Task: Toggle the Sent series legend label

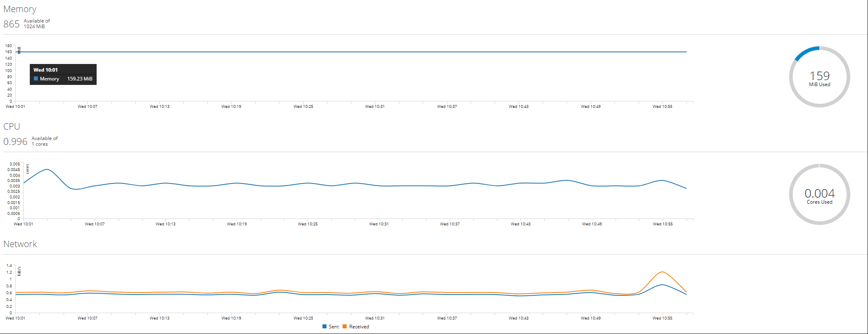Action: [334, 327]
